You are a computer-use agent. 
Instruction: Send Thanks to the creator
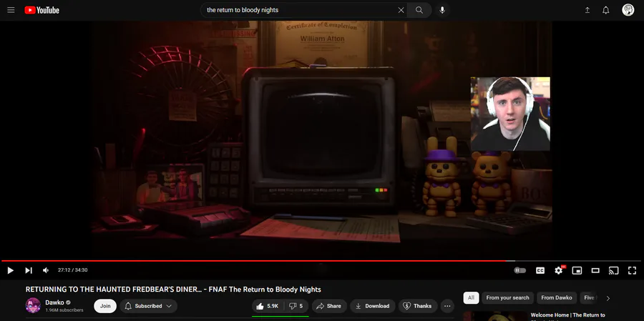(x=418, y=306)
